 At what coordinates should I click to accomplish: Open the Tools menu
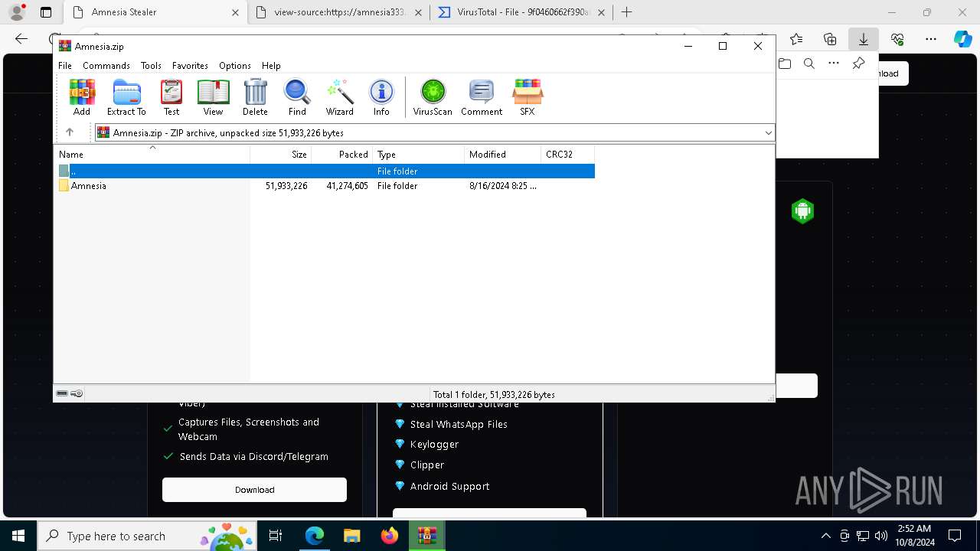click(x=151, y=66)
